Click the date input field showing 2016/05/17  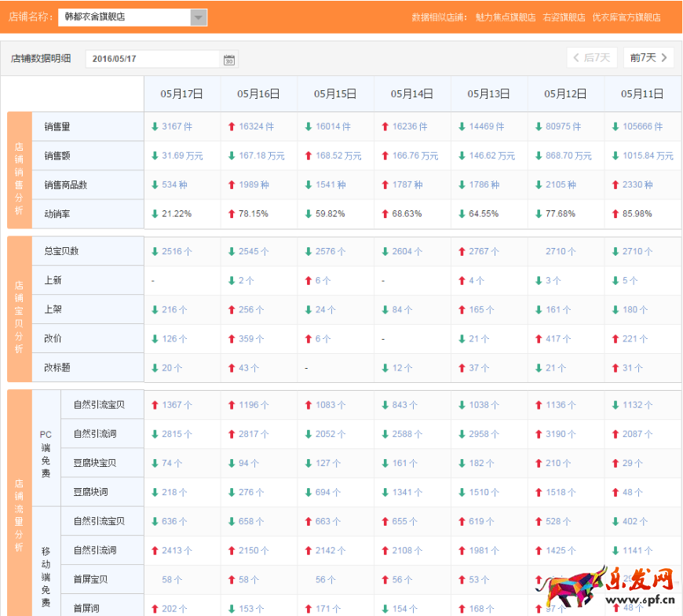click(153, 59)
